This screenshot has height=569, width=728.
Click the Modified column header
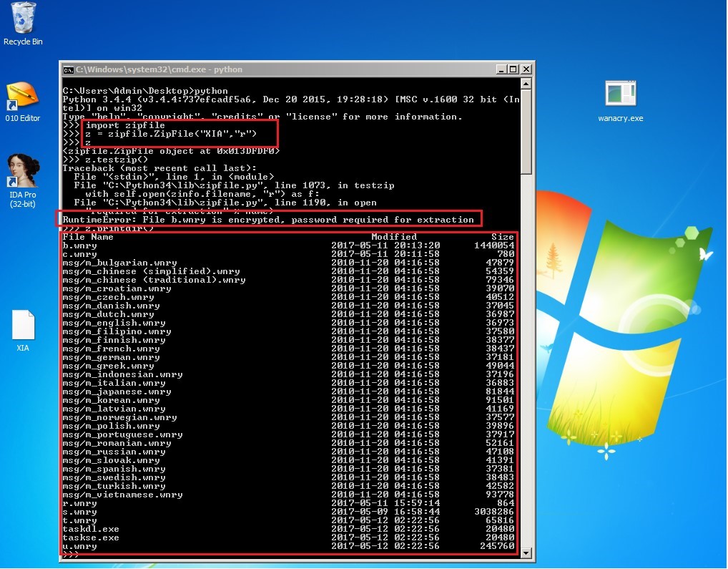point(394,237)
